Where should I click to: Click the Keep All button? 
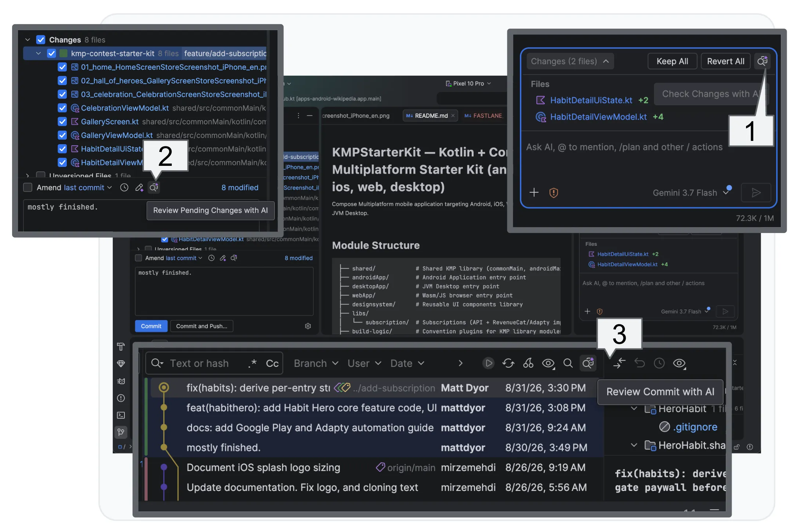click(x=672, y=61)
